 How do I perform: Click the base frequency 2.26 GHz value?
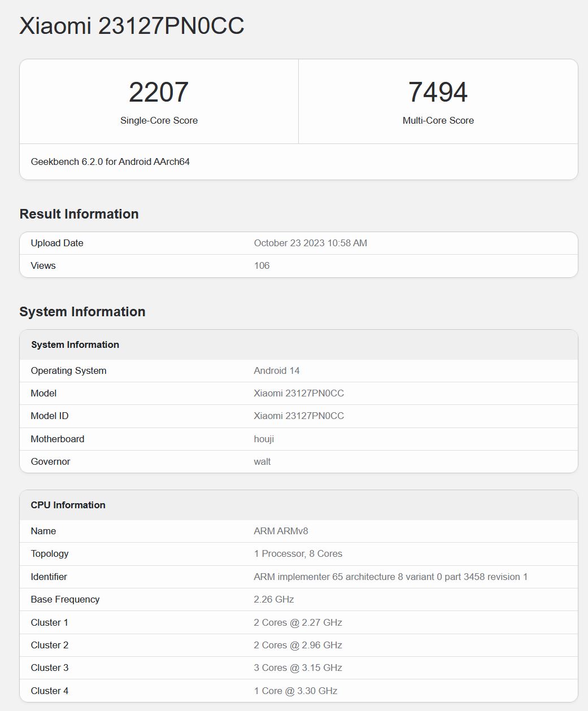tap(274, 599)
